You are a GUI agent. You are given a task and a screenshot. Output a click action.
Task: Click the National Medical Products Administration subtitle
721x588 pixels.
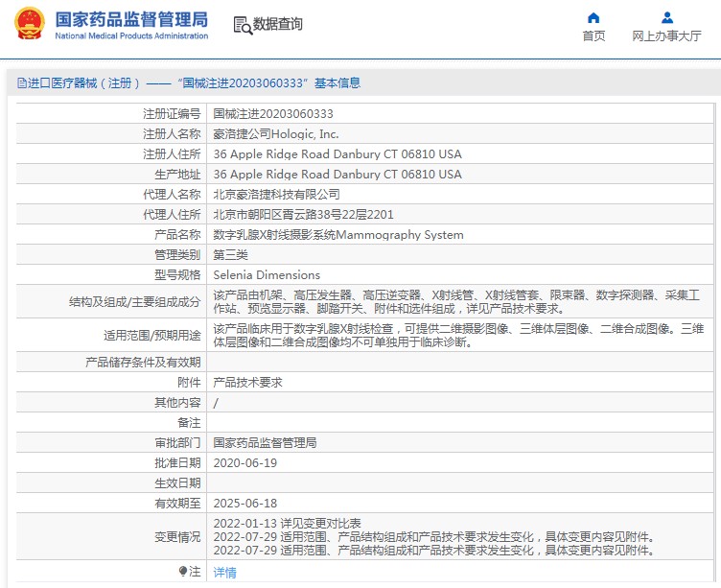tap(131, 35)
